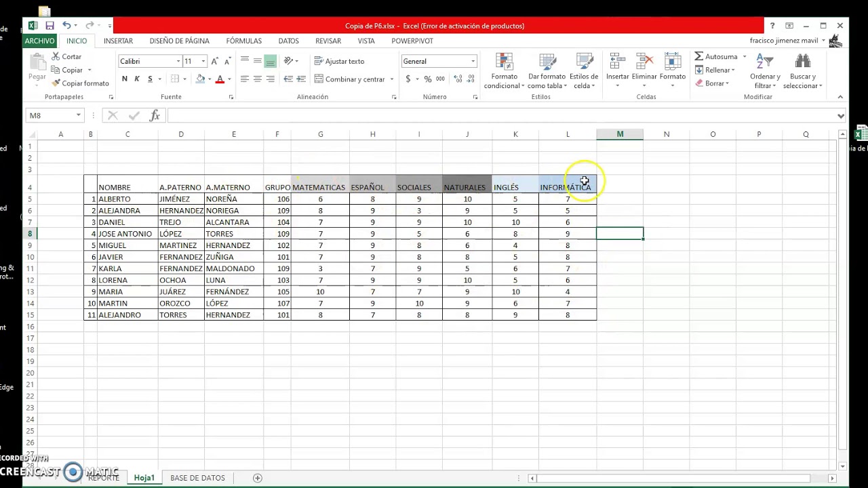This screenshot has width=868, height=488.
Task: Open the ARCHIVO file tab
Action: pos(39,41)
